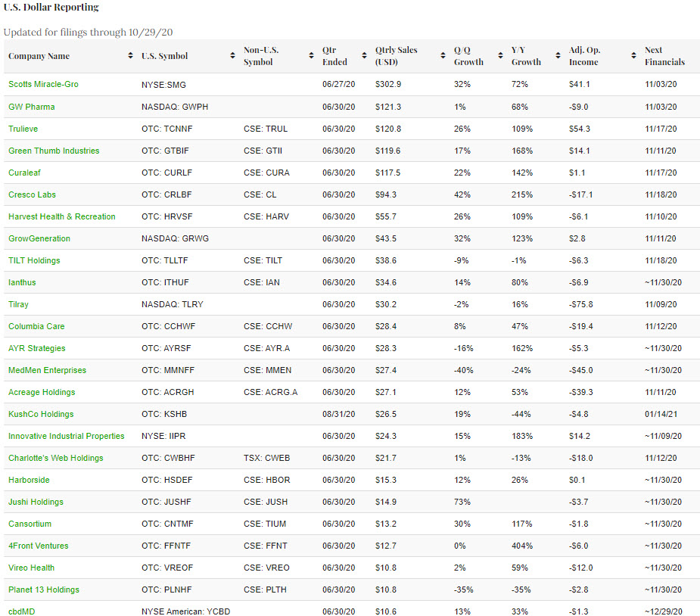Viewport: 700px width, 616px height.
Task: Toggle sort icon for Non-U.S. Symbol column
Action: point(311,56)
